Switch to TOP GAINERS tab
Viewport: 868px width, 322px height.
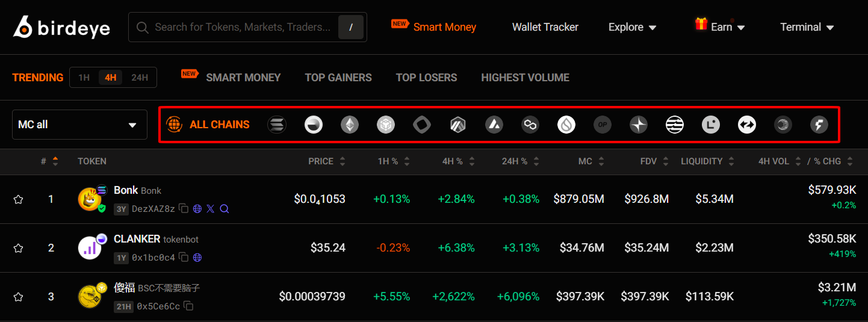(338, 78)
